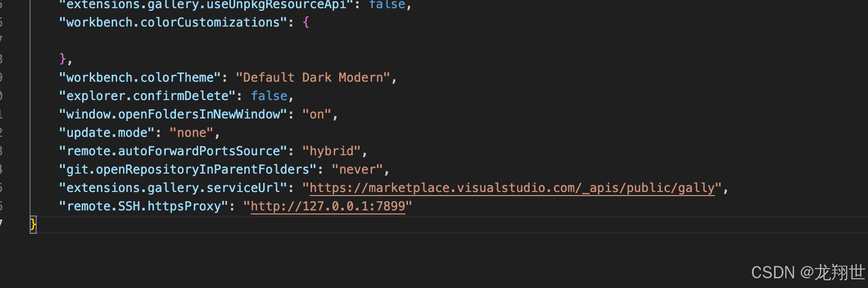The image size is (868, 288).
Task: Click the "none" value string
Action: tap(192, 133)
